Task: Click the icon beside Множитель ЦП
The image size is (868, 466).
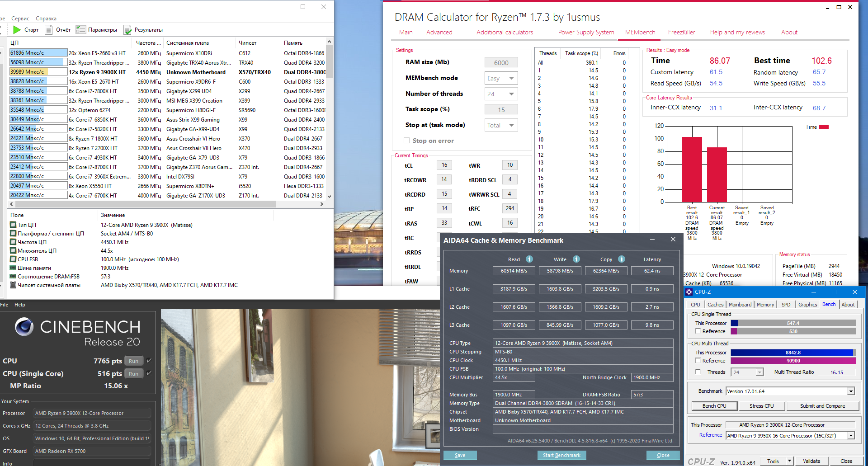Action: 13,250
